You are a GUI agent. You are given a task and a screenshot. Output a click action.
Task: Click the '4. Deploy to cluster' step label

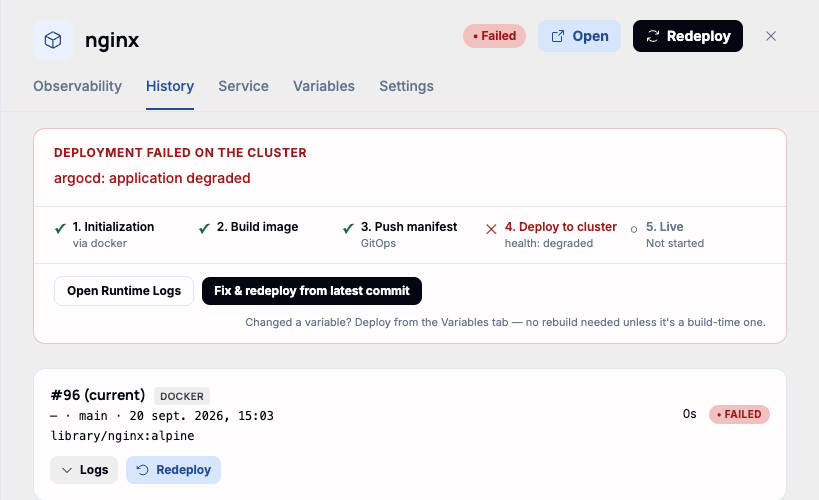(560, 227)
